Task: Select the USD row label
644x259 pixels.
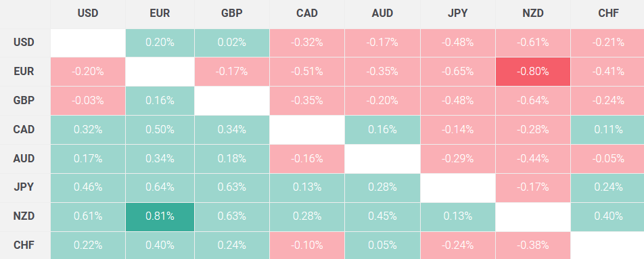Action: click(25, 43)
